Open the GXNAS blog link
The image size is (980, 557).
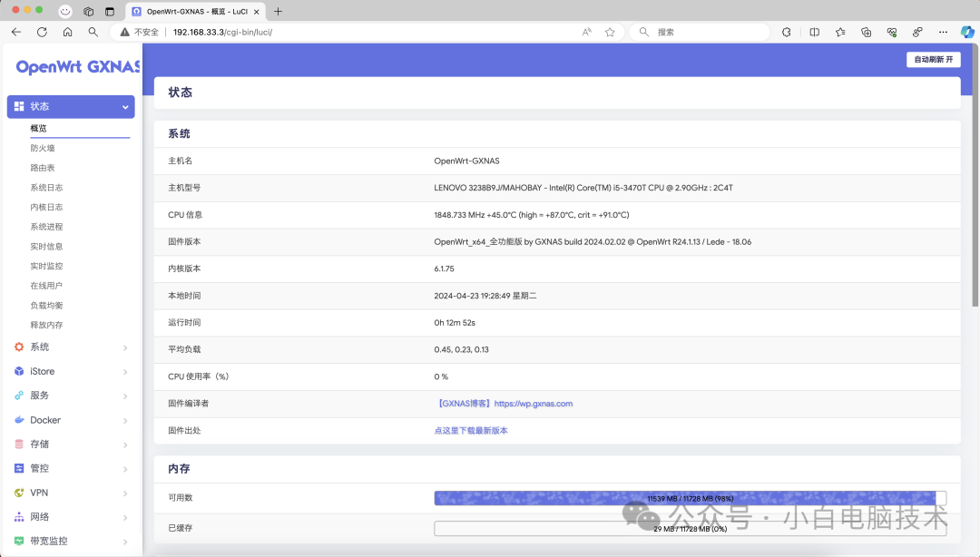[x=503, y=404]
